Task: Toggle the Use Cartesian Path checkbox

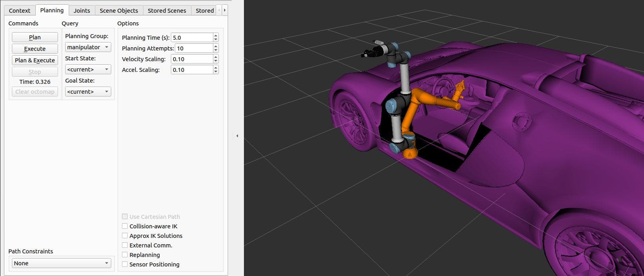Action: [125, 217]
